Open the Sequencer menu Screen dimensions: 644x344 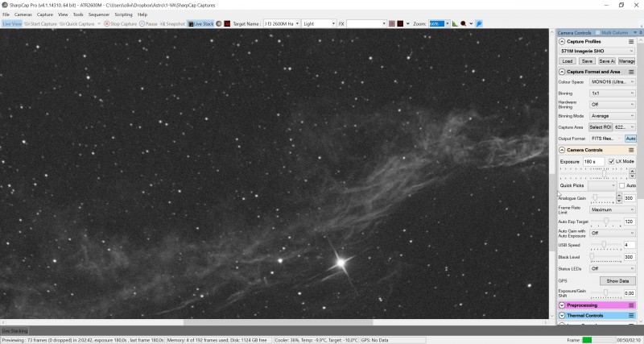click(x=99, y=15)
